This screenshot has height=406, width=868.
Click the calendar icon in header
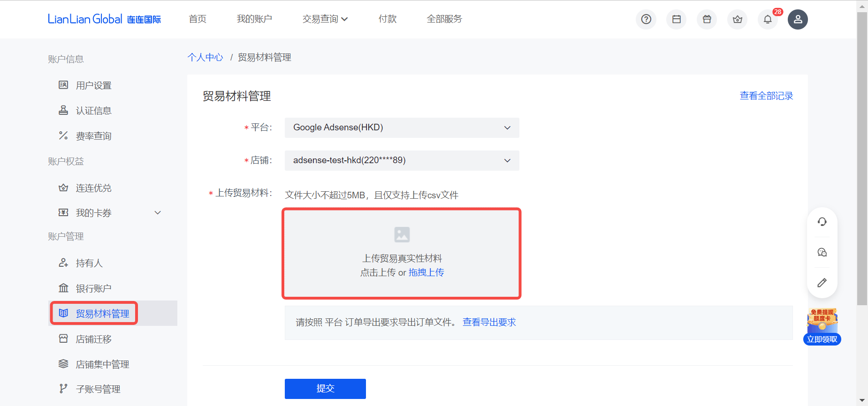[x=677, y=19]
